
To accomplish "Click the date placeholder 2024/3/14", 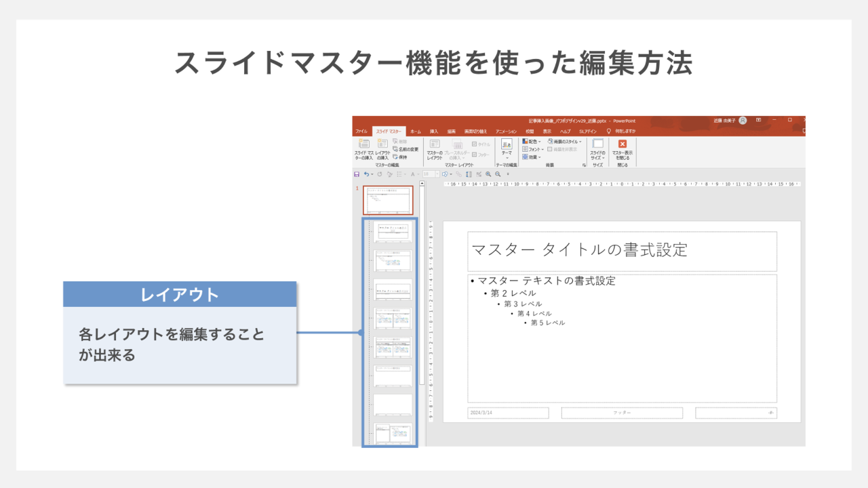I will click(508, 413).
